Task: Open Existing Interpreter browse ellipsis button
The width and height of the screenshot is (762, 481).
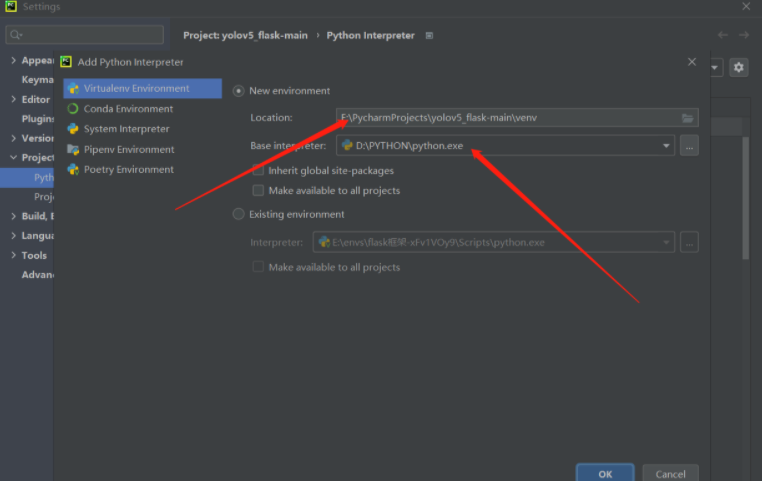Action: pos(689,242)
